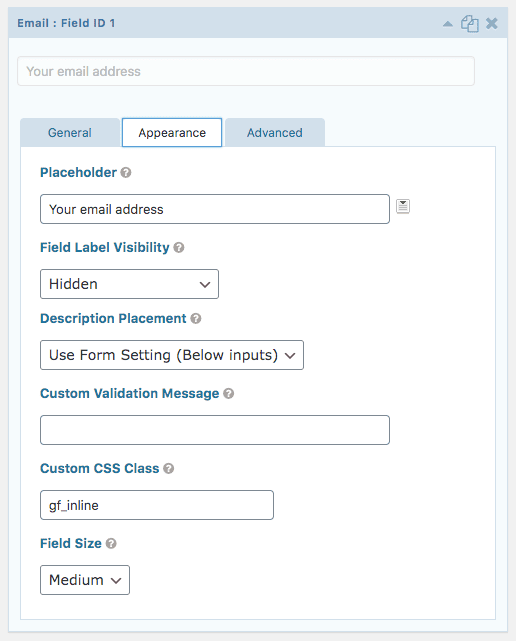Delete the Email field
The height and width of the screenshot is (641, 516).
492,23
